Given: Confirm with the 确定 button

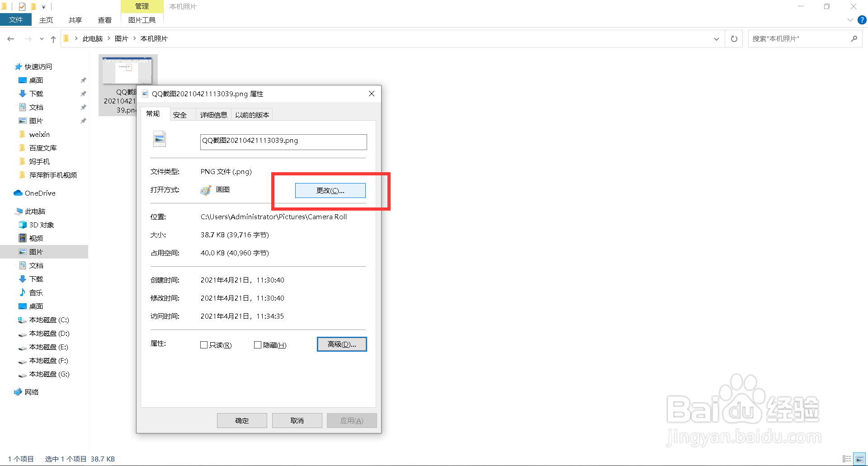Looking at the screenshot, I should [x=242, y=420].
